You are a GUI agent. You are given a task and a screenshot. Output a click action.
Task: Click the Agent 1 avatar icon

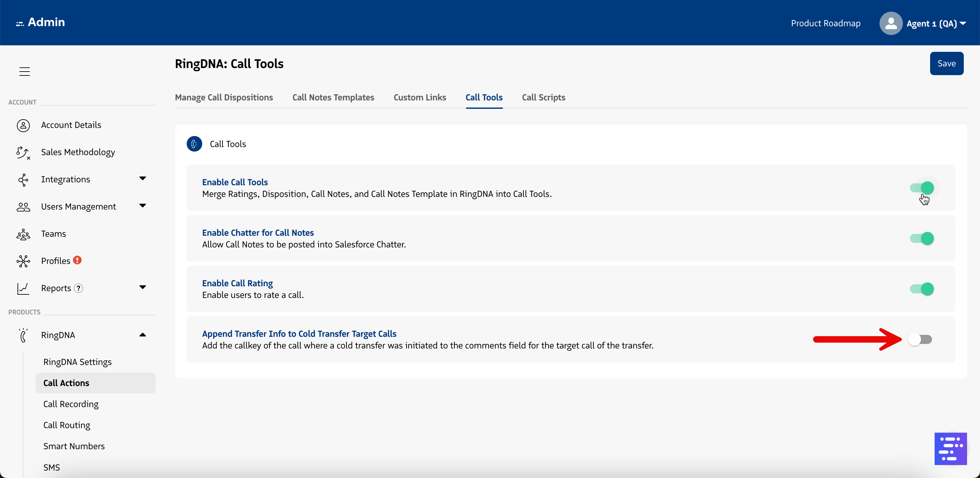pyautogui.click(x=891, y=24)
